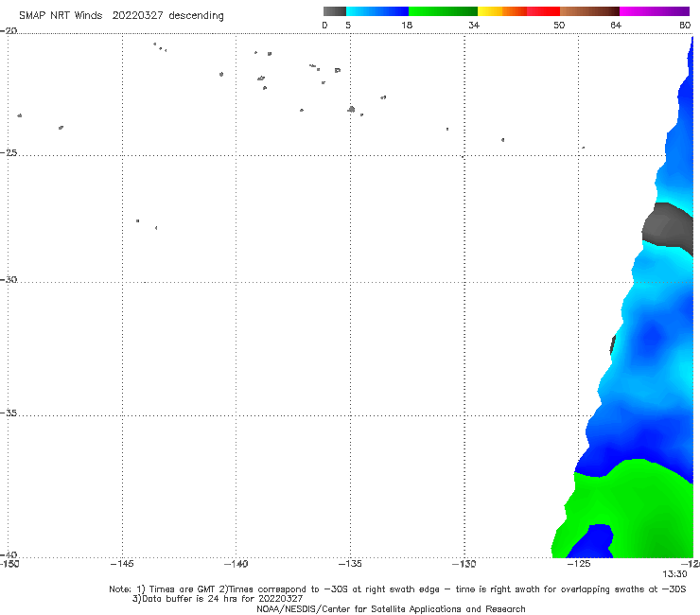Click longitude axis label -135
700x615 pixels.
350,564
